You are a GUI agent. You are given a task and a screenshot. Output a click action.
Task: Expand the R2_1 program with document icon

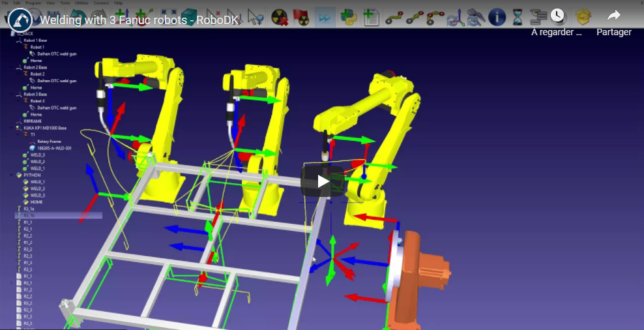(x=12, y=283)
